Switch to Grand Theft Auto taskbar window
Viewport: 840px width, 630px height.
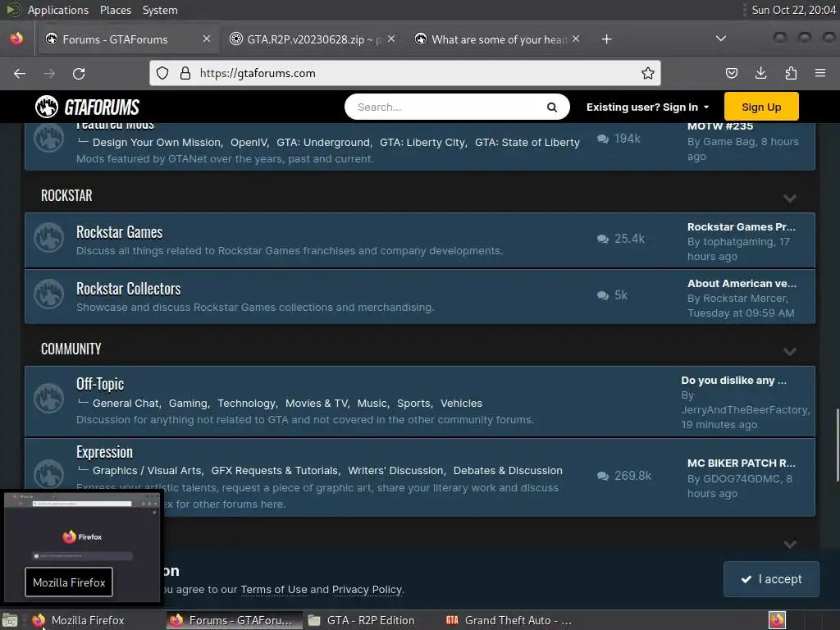(509, 620)
